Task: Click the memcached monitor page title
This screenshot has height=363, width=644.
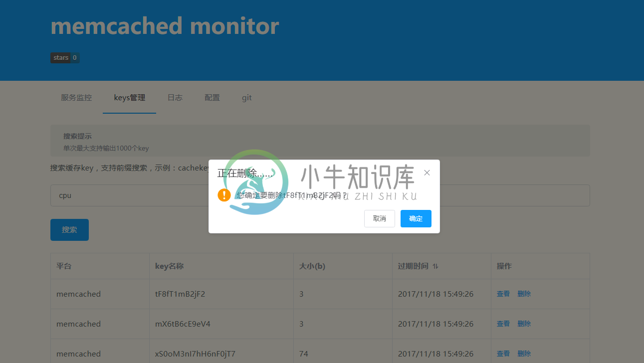Action: (x=165, y=26)
